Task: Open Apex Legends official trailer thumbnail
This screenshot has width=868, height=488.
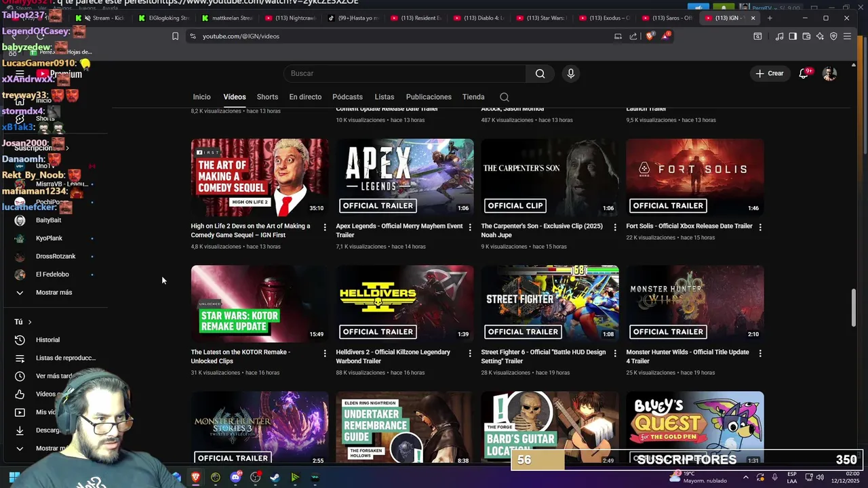Action: 405,178
